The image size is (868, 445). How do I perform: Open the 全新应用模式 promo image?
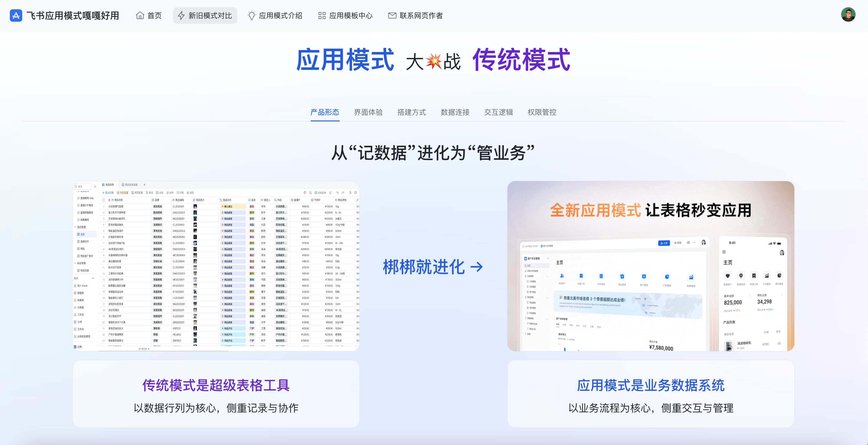pyautogui.click(x=650, y=266)
